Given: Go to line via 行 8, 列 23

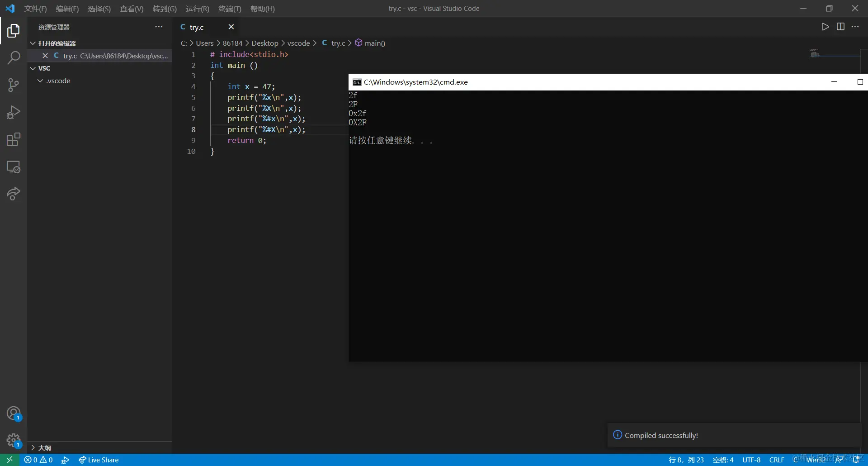Looking at the screenshot, I should pos(686,460).
